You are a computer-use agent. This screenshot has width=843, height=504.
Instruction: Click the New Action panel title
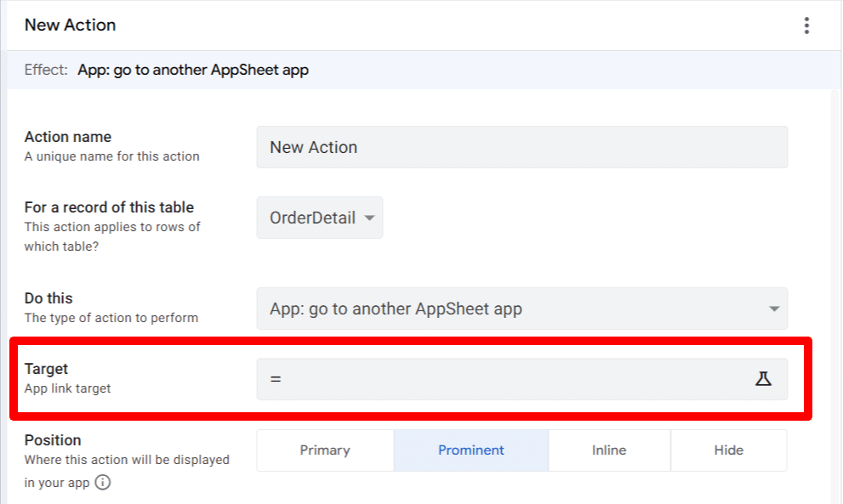pyautogui.click(x=71, y=25)
